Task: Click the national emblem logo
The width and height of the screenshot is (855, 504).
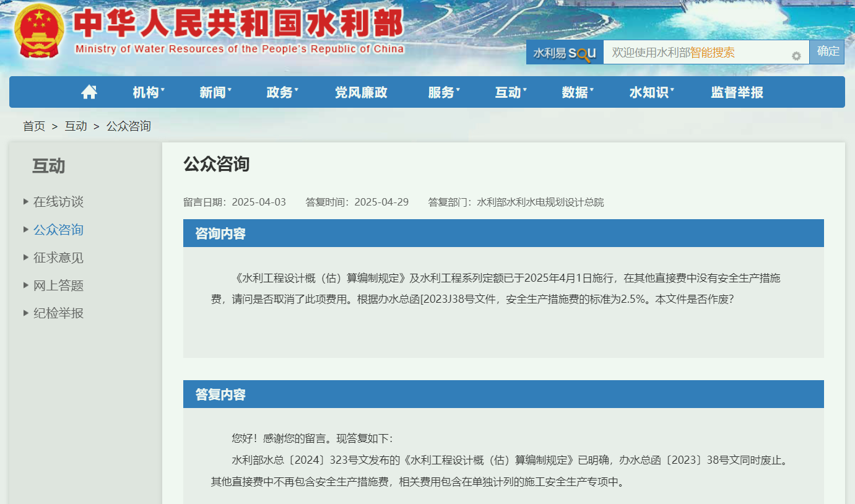Action: point(38,31)
